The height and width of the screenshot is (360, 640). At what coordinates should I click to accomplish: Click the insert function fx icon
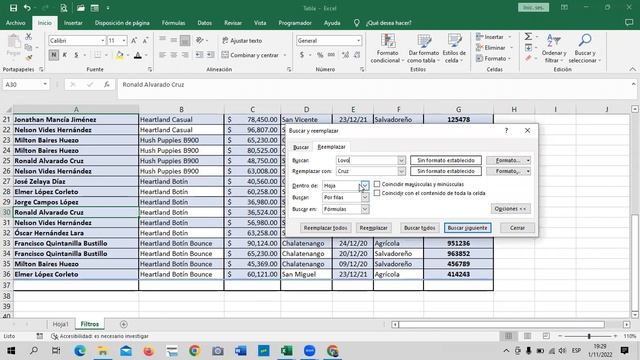point(107,84)
